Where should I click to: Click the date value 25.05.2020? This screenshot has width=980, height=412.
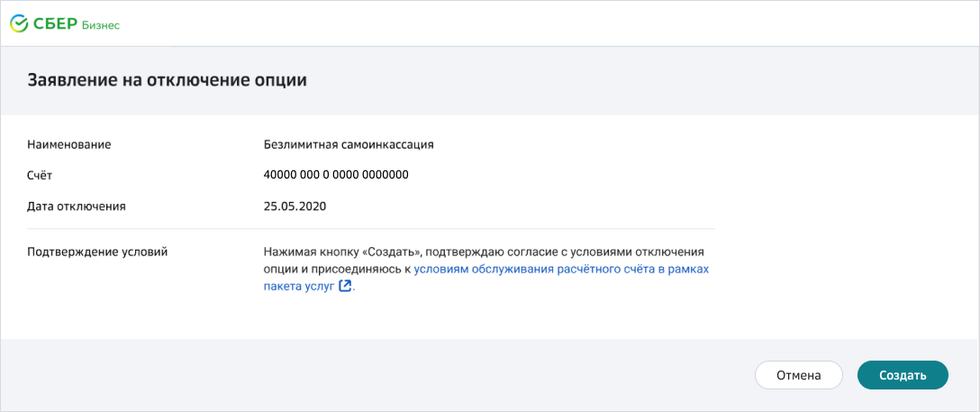[x=295, y=206]
